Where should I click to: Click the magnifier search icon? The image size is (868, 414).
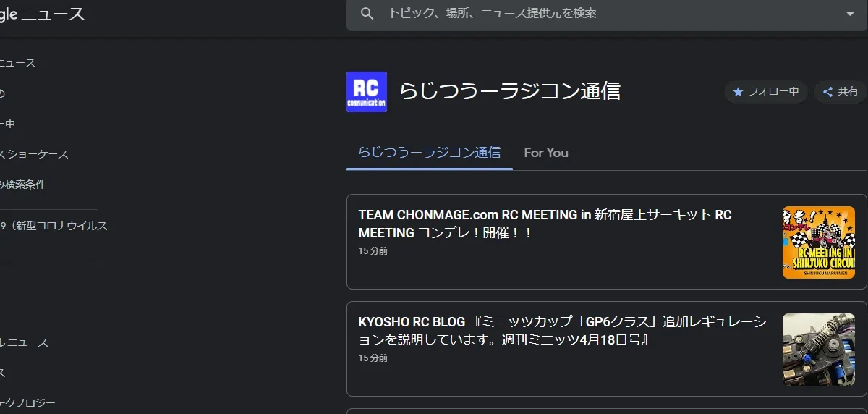(x=367, y=14)
